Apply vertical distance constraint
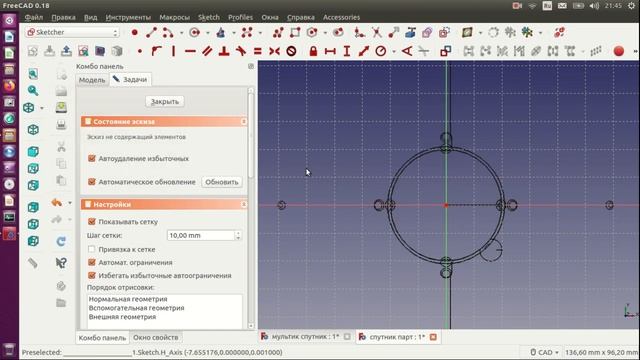The image size is (640, 360). tap(347, 51)
